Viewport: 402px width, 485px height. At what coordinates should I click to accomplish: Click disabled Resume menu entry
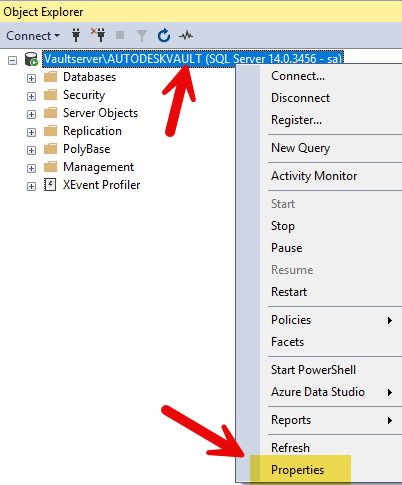[292, 270]
